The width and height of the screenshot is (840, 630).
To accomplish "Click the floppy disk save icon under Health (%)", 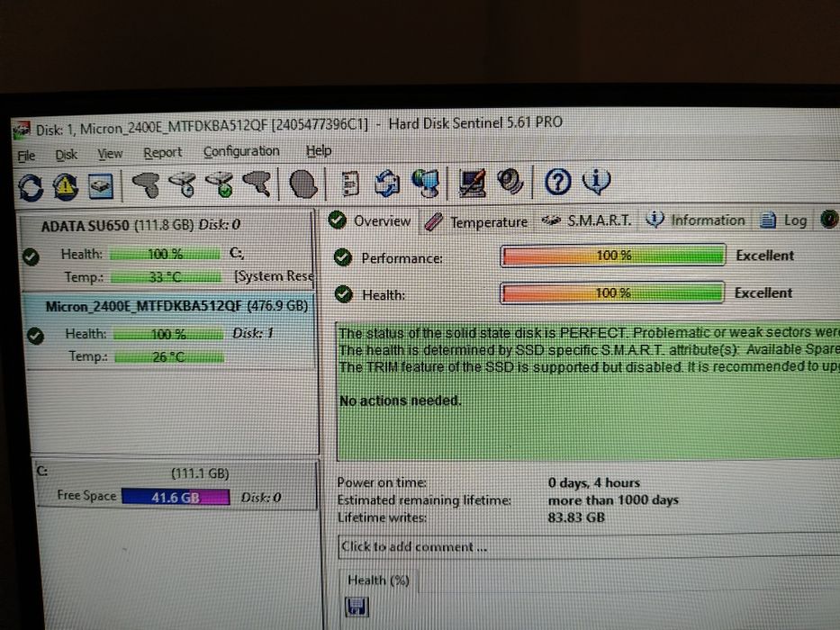I will pyautogui.click(x=357, y=607).
